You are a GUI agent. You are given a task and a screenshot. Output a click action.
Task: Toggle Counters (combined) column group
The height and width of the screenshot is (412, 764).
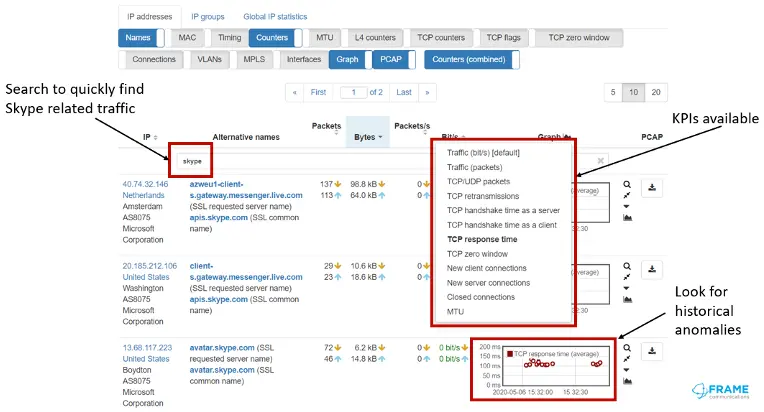[472, 59]
